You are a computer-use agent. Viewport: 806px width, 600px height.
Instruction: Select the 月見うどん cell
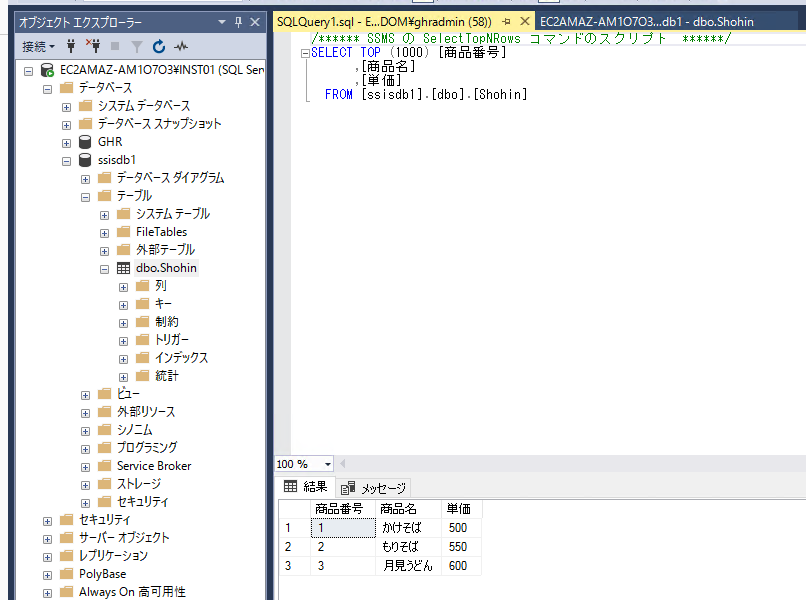coord(409,566)
